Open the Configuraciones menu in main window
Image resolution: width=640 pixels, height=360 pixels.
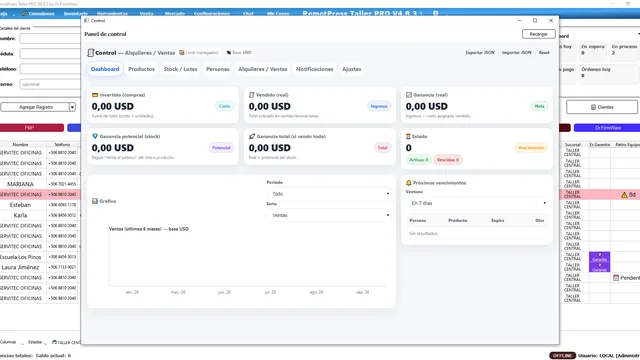tap(212, 13)
